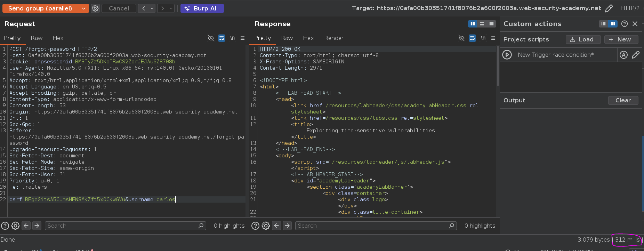Image resolution: width=644 pixels, height=251 pixels.
Task: Clear the Output panel
Action: click(x=623, y=100)
